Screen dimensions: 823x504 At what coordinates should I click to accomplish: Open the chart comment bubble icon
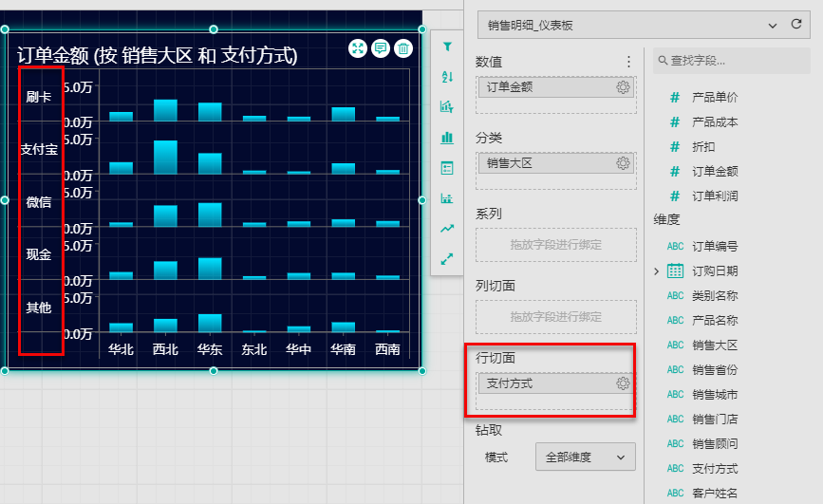tap(381, 48)
